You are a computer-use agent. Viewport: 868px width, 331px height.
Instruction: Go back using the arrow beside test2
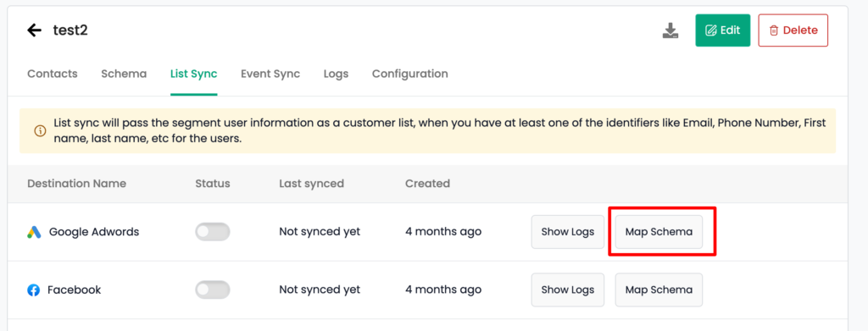(34, 30)
